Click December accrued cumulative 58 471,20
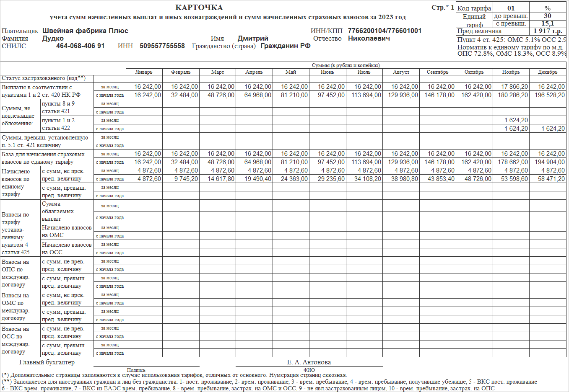569x392 pixels. [551, 179]
